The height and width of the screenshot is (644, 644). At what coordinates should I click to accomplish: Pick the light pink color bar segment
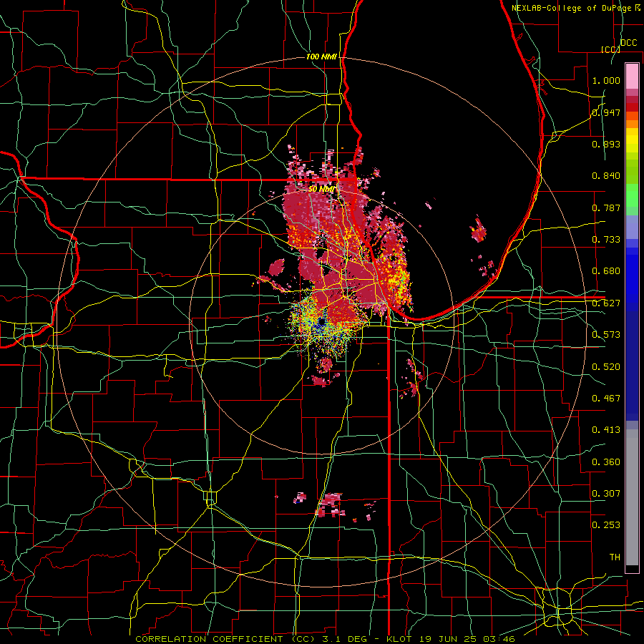pos(632,76)
